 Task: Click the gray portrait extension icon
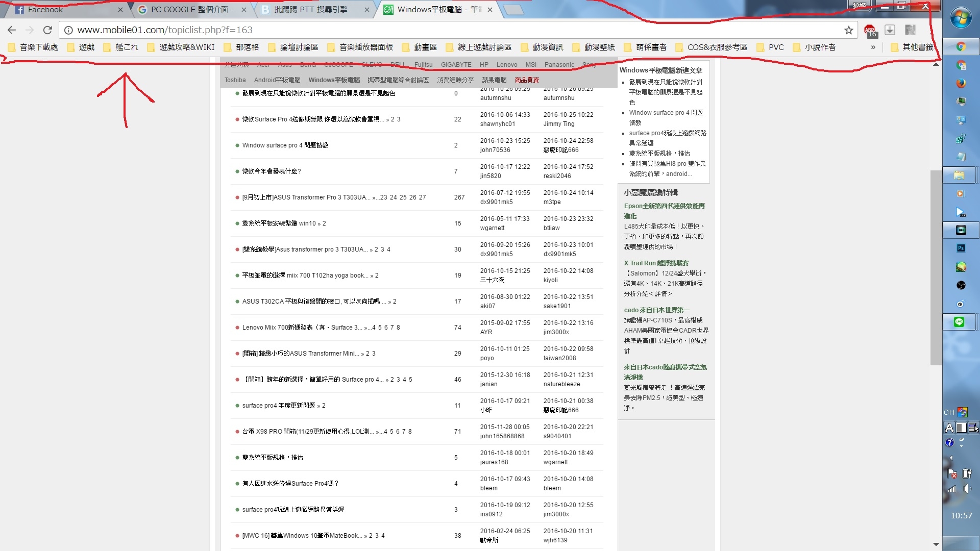(910, 30)
